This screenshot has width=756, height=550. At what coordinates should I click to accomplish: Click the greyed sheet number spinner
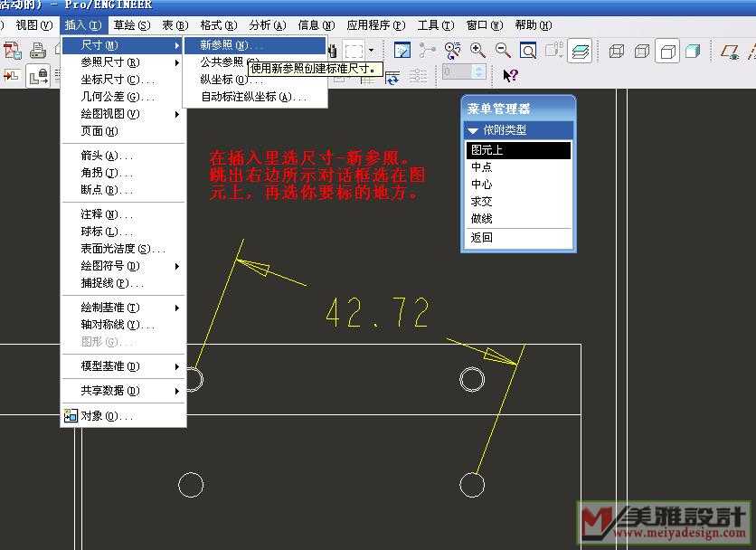click(x=478, y=71)
